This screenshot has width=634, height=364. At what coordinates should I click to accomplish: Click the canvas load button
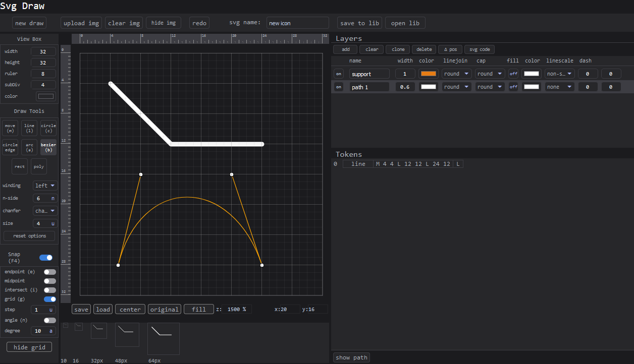103,309
